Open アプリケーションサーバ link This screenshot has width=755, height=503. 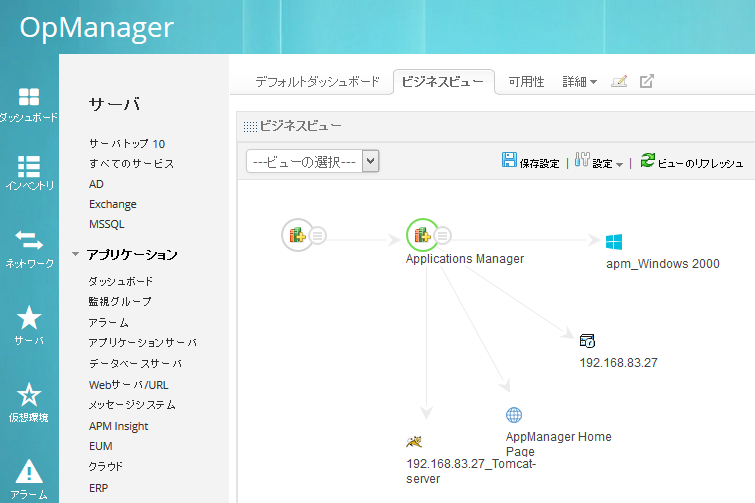(x=143, y=343)
